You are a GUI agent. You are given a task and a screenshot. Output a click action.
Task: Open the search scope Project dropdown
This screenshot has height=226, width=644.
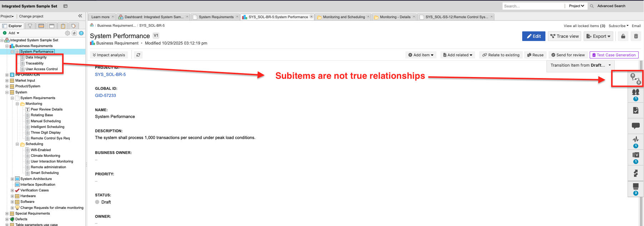click(x=576, y=6)
